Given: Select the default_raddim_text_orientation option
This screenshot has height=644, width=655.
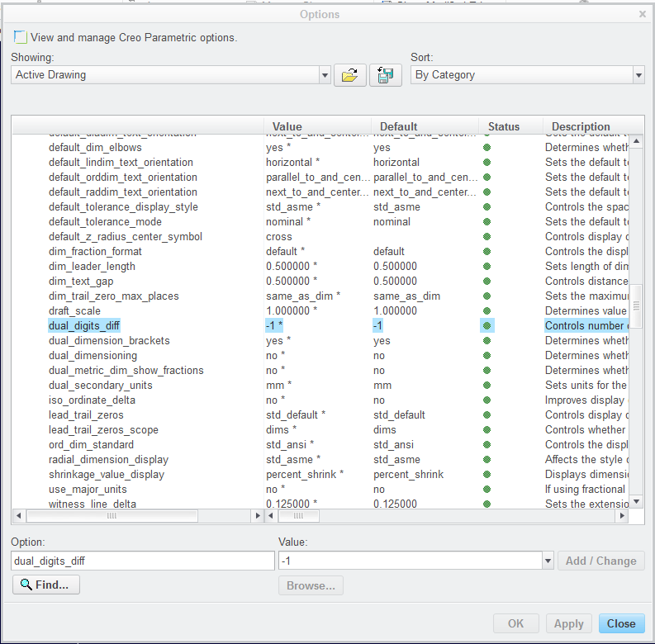Looking at the screenshot, I should click(123, 192).
